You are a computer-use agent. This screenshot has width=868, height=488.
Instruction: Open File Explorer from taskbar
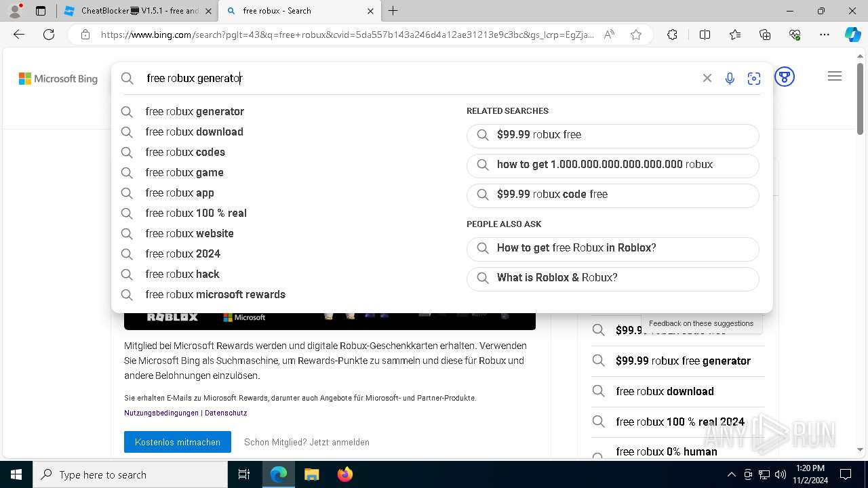click(311, 474)
